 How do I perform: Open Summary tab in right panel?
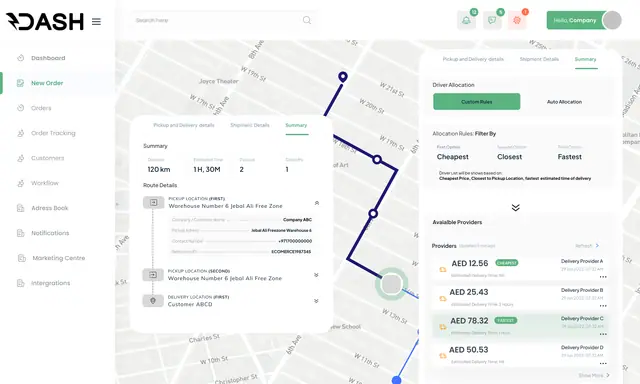pyautogui.click(x=585, y=59)
